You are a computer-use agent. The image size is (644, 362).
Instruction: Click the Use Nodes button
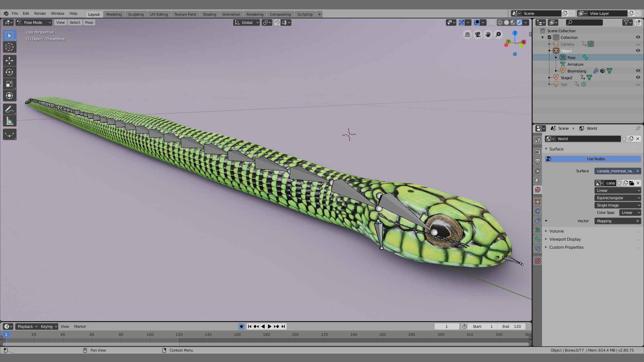[x=593, y=159]
